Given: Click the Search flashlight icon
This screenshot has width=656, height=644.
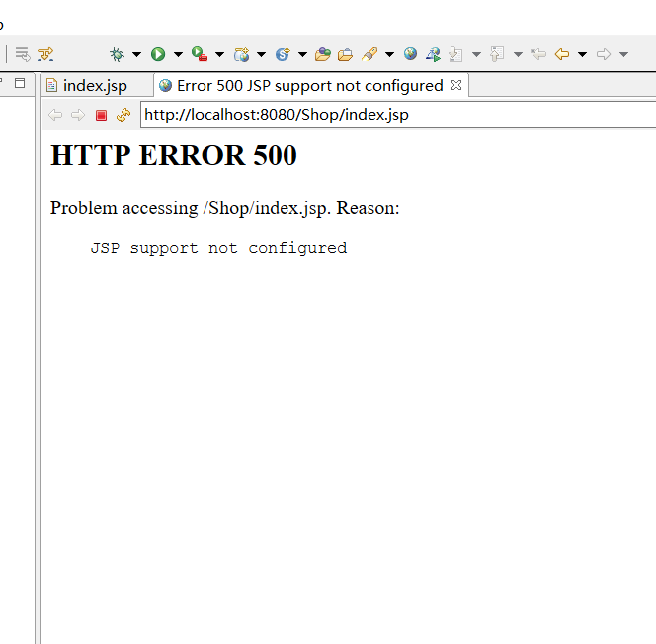Looking at the screenshot, I should (369, 54).
